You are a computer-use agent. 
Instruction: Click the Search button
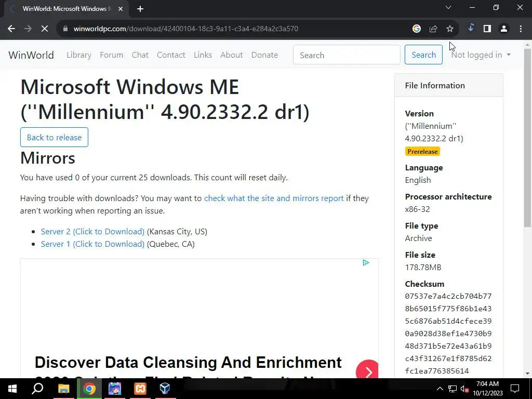423,55
